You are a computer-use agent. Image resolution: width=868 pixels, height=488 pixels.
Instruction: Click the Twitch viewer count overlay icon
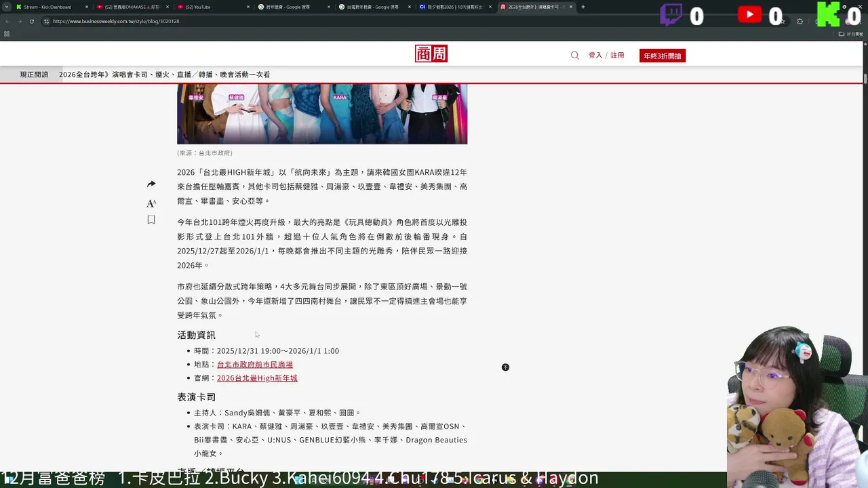point(671,15)
